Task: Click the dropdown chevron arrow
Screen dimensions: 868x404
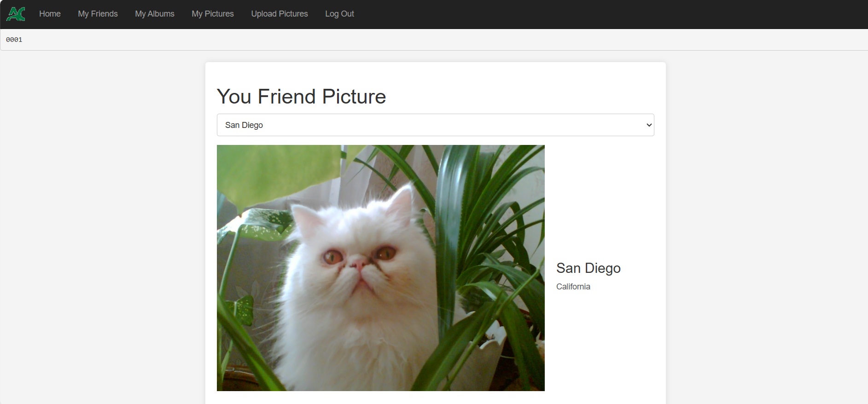Action: pyautogui.click(x=649, y=125)
